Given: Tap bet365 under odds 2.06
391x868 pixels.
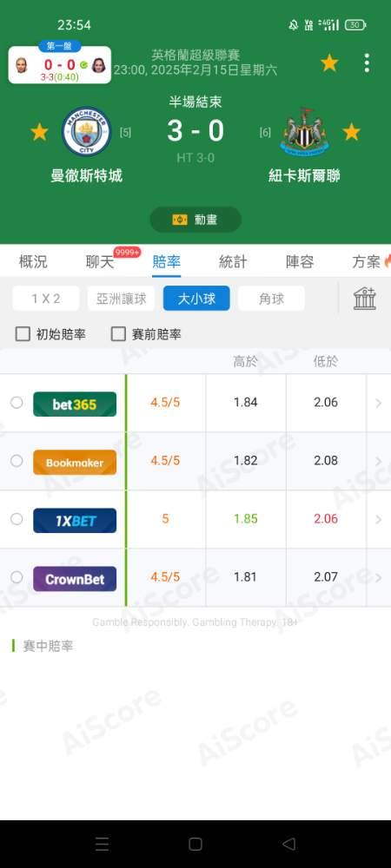Looking at the screenshot, I should [326, 403].
